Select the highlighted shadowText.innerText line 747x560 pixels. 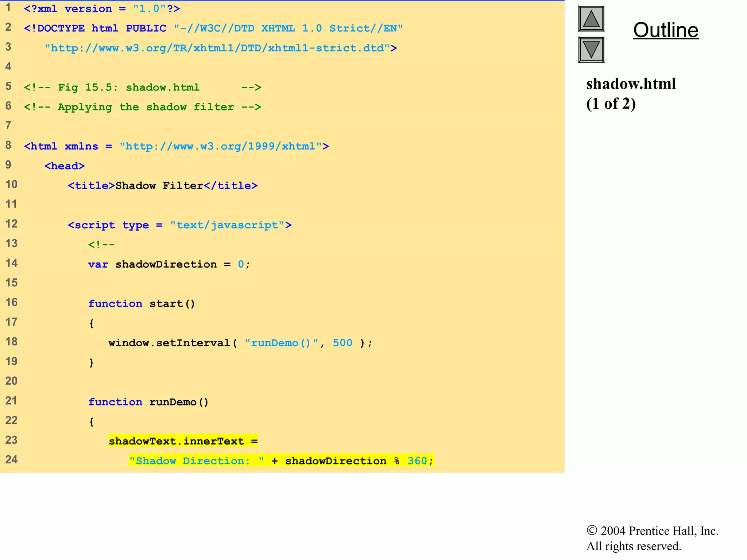click(183, 442)
